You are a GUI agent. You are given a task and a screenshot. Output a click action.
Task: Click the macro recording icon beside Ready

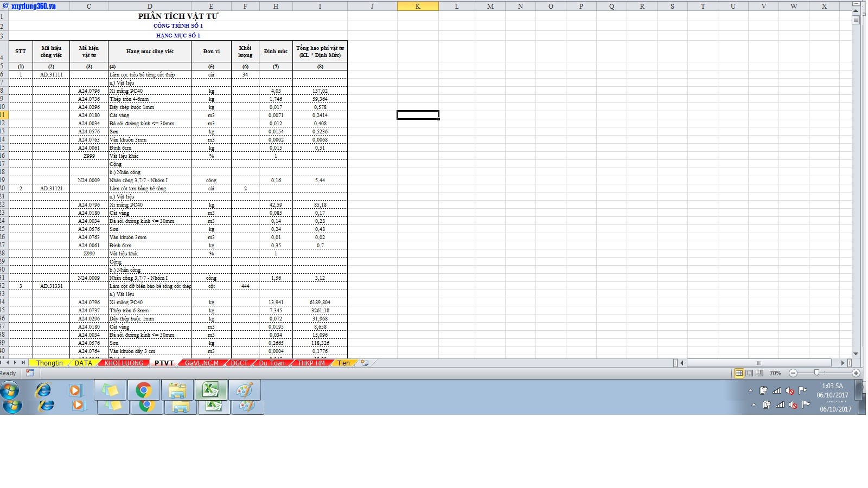[x=30, y=373]
